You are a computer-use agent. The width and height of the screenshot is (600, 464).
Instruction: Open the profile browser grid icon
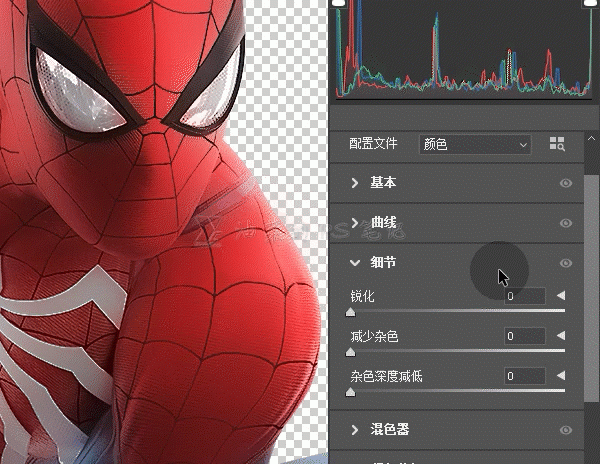pos(557,144)
